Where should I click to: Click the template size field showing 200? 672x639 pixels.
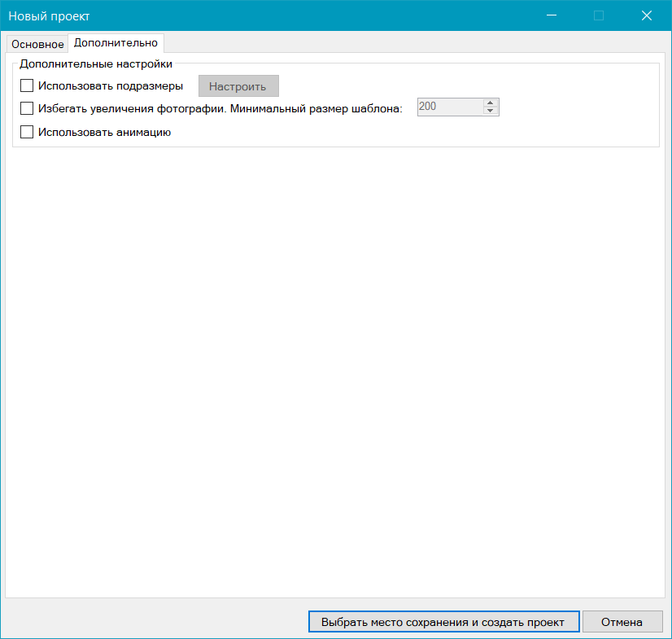[449, 107]
